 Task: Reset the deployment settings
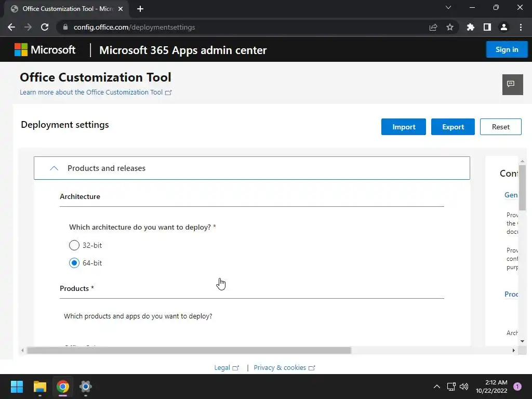click(x=500, y=127)
